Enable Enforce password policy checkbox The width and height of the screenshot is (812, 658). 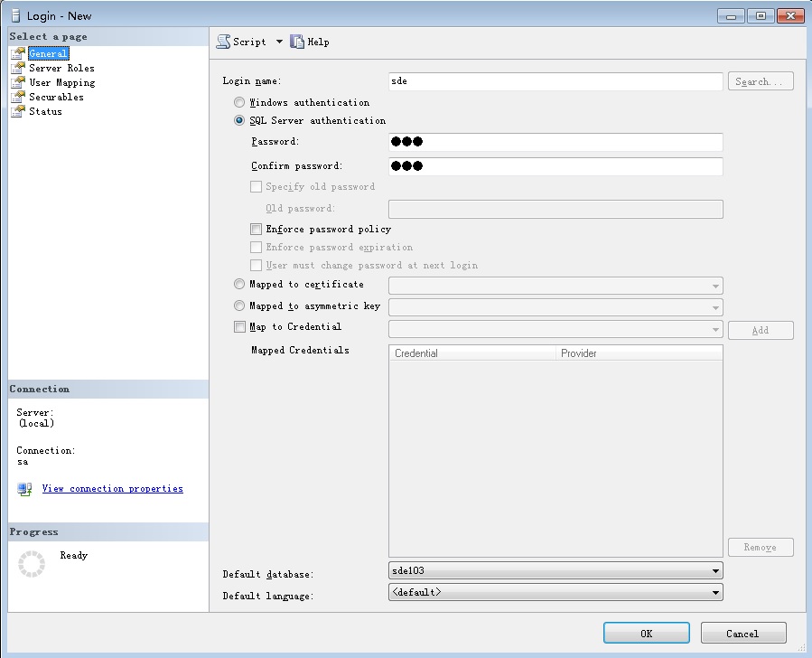pos(256,229)
